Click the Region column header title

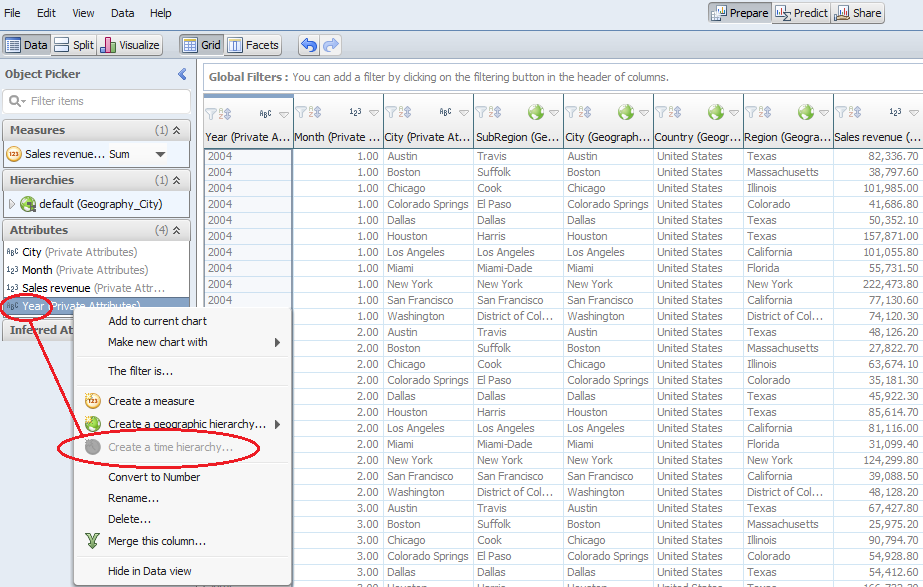[x=787, y=137]
